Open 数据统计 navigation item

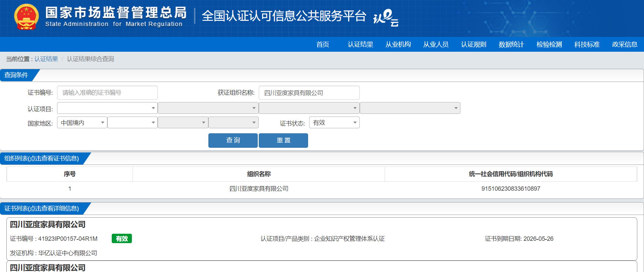coord(511,44)
